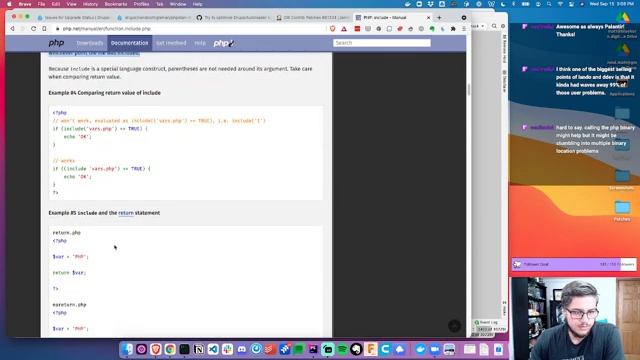640x360 pixels.
Task: Open Brave browser from the Dock
Action: tap(156, 349)
